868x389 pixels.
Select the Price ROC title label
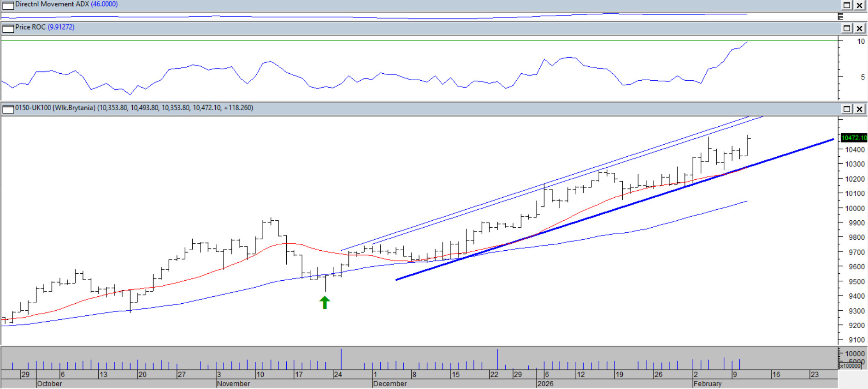click(x=45, y=27)
